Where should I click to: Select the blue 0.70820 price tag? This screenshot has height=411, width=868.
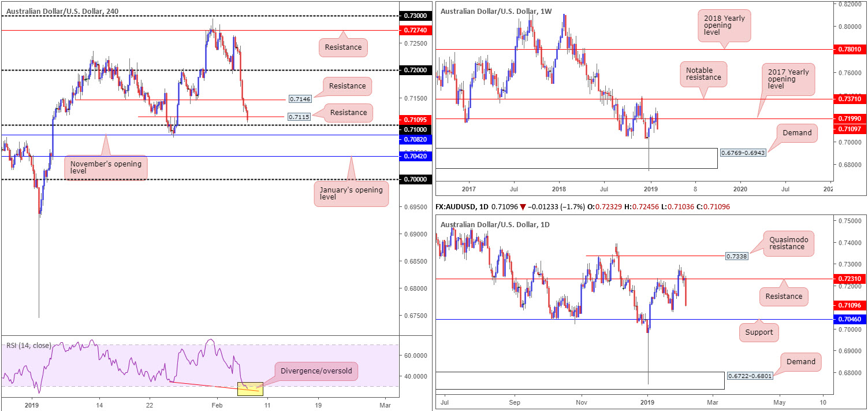[x=415, y=139]
